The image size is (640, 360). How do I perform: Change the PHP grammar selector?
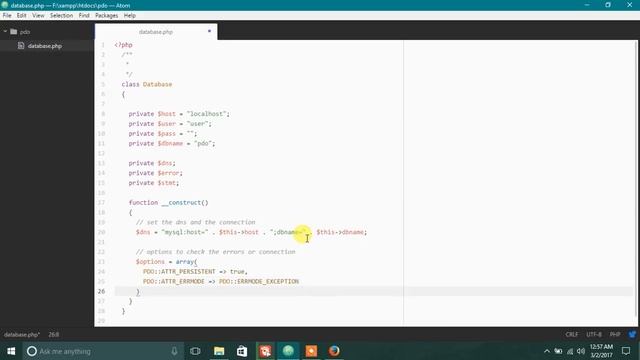tap(615, 334)
